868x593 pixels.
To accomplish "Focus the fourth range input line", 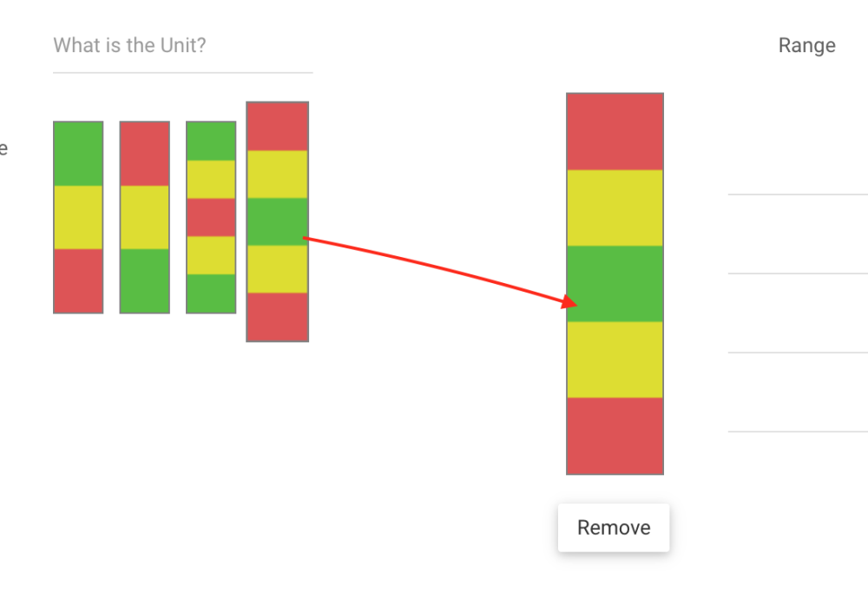I will [x=797, y=415].
